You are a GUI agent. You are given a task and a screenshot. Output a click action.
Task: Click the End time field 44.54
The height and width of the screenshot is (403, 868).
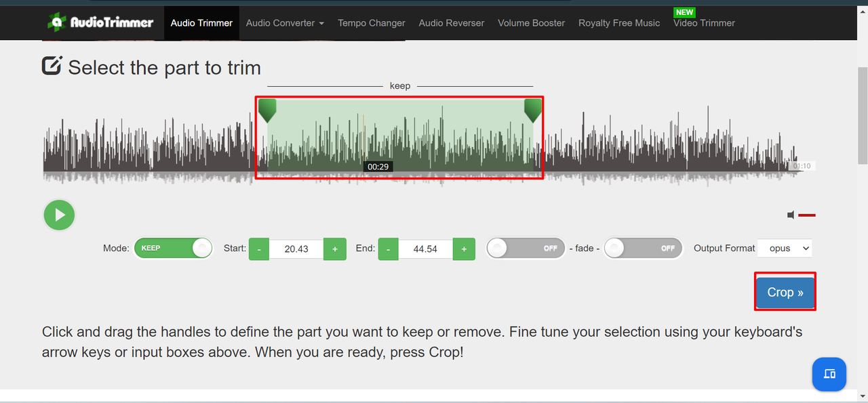pyautogui.click(x=425, y=249)
